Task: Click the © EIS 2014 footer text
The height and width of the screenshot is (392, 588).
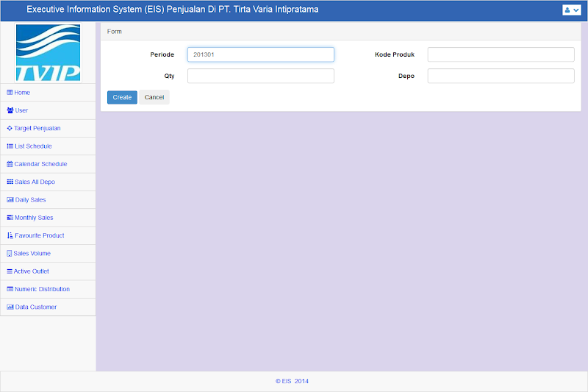Action: click(x=292, y=381)
